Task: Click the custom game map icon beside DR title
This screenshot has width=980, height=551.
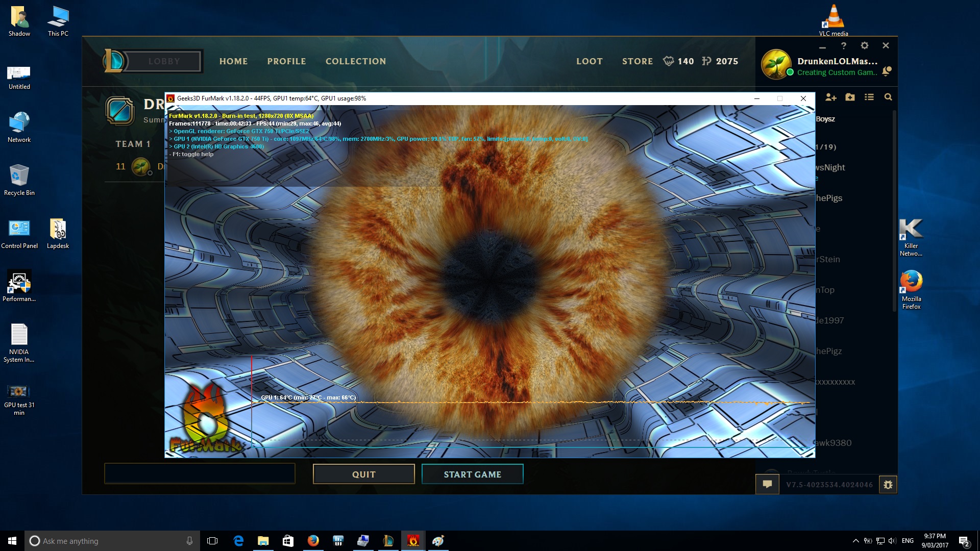Action: tap(120, 110)
